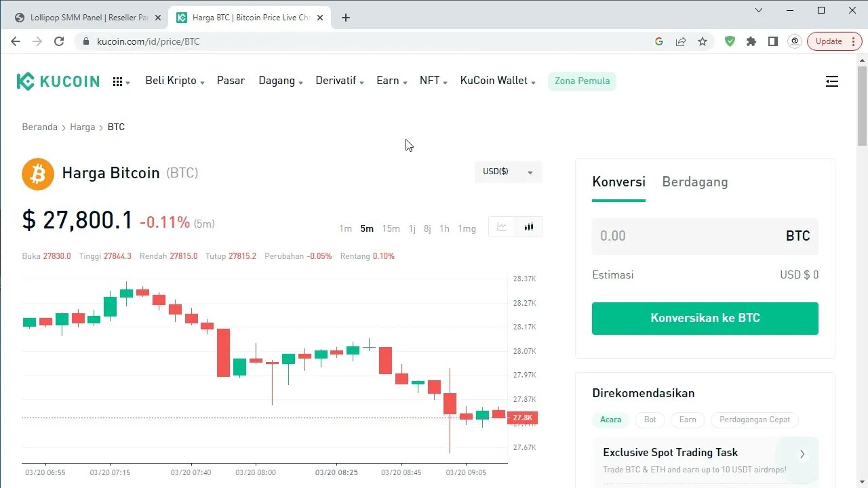
Task: Switch to the Lollipop SMM Panel browser tab
Action: point(88,18)
